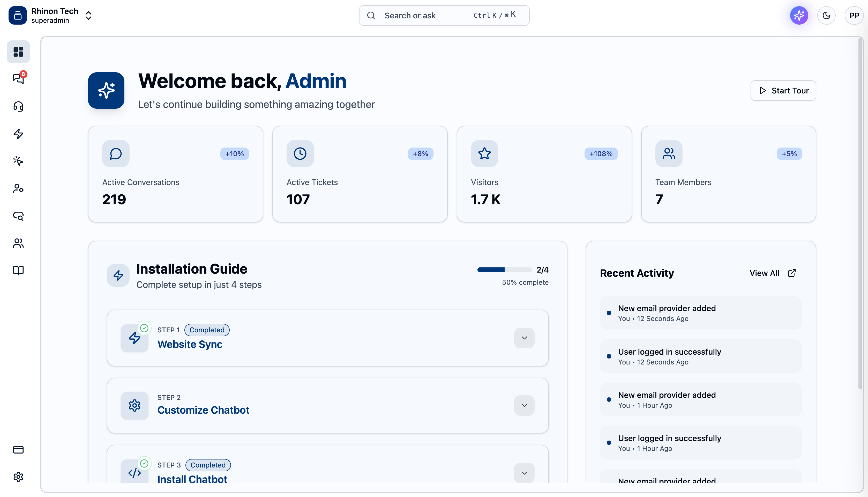The image size is (868, 497).
Task: Open the PP profile avatar menu
Action: pyautogui.click(x=854, y=15)
